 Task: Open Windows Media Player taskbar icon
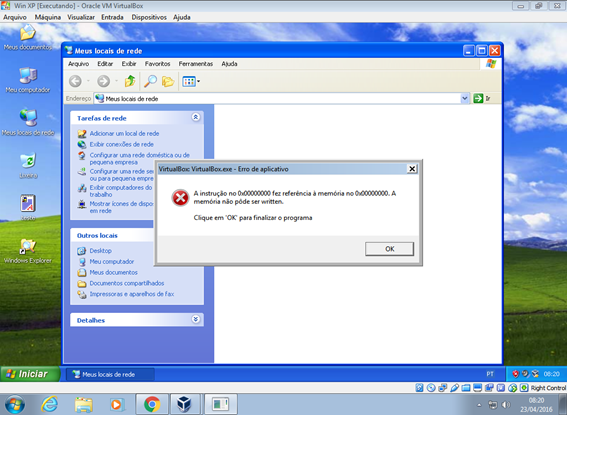click(117, 404)
